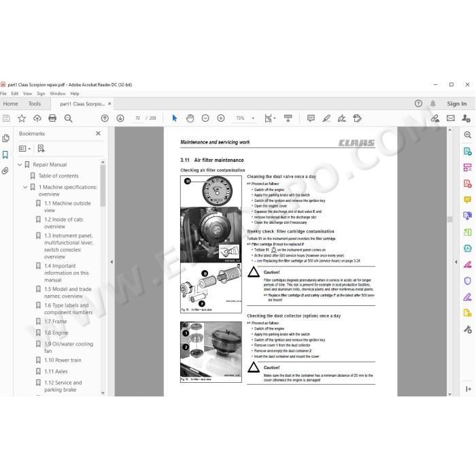
Task: Close the Bookmarks panel
Action: click(98, 133)
